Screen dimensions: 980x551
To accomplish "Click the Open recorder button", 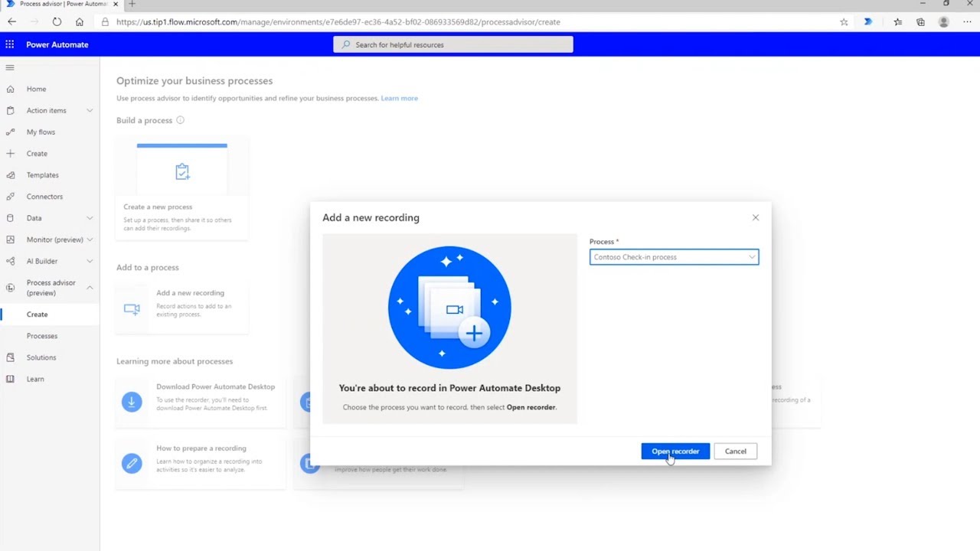I will click(675, 452).
